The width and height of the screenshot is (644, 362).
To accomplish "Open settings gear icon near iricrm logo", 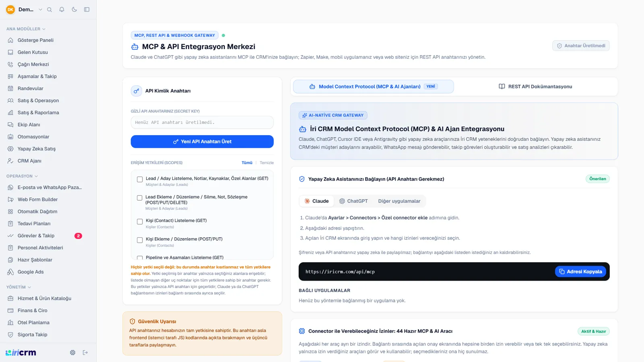I will click(x=72, y=353).
